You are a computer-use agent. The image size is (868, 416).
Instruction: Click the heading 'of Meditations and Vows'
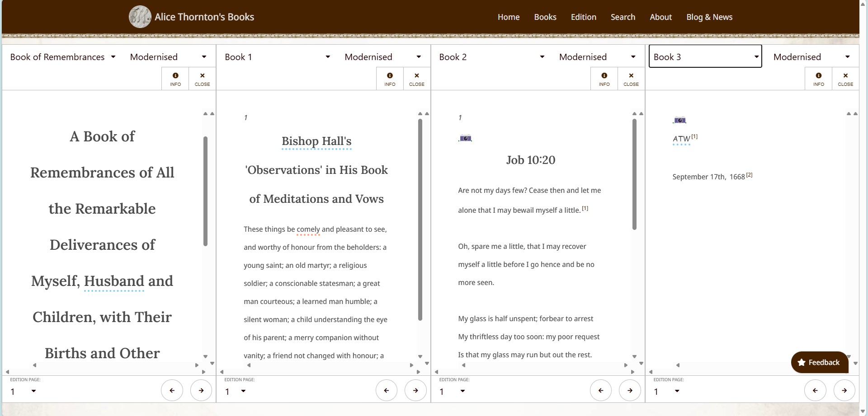316,199
